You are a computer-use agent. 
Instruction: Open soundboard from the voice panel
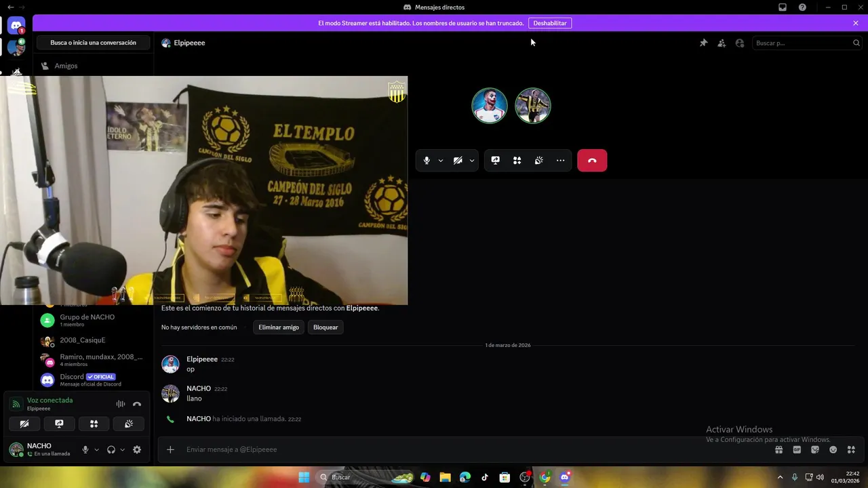pos(129,424)
